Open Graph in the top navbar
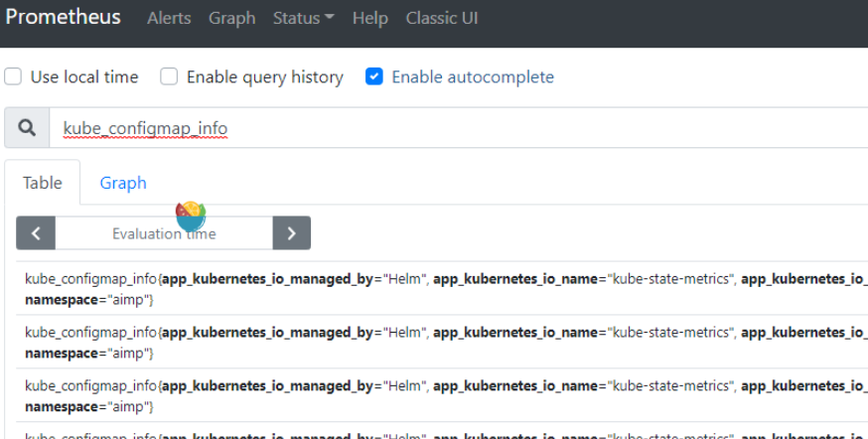 [x=232, y=18]
